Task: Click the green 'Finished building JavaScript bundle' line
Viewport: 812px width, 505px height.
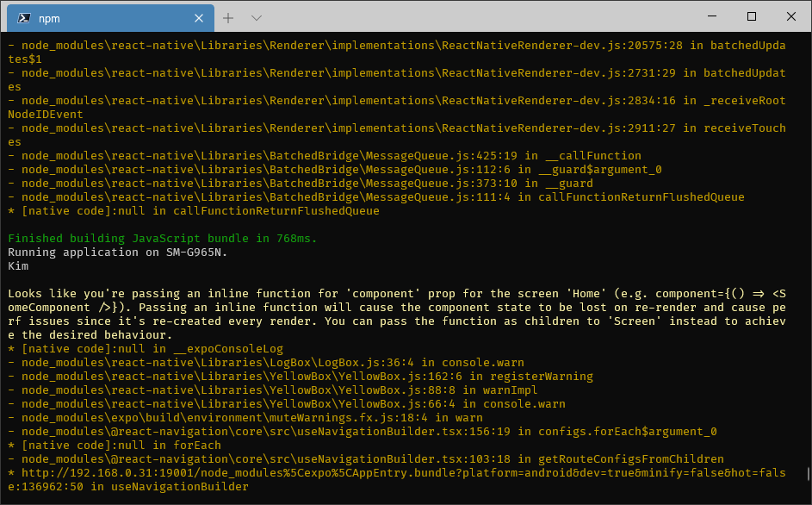Action: (x=162, y=239)
